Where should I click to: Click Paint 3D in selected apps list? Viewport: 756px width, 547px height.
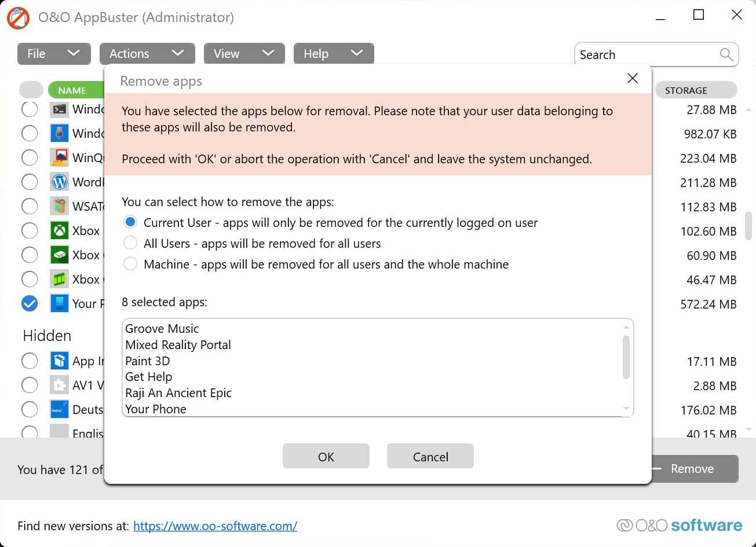[x=147, y=361]
